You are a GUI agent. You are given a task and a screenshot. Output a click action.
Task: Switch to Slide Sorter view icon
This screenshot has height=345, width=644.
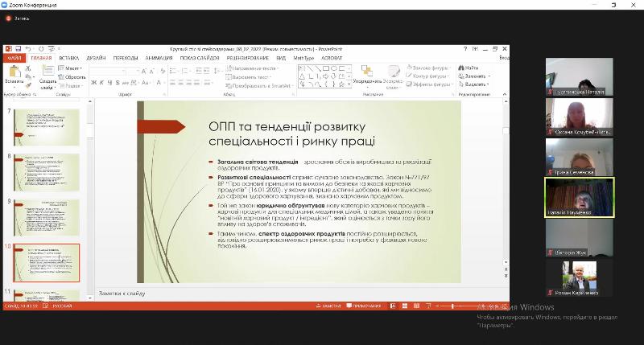pos(405,306)
